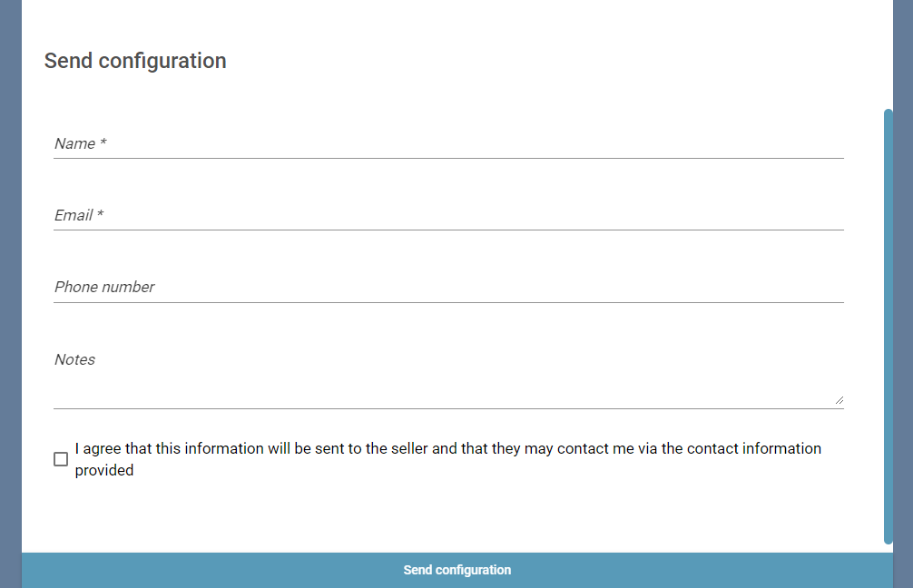Check the seller contact agreement checkbox
This screenshot has height=588, width=913.
(60, 459)
